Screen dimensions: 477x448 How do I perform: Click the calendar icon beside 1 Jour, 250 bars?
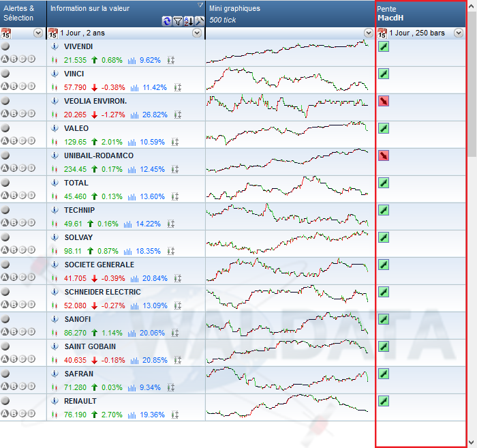tap(382, 33)
